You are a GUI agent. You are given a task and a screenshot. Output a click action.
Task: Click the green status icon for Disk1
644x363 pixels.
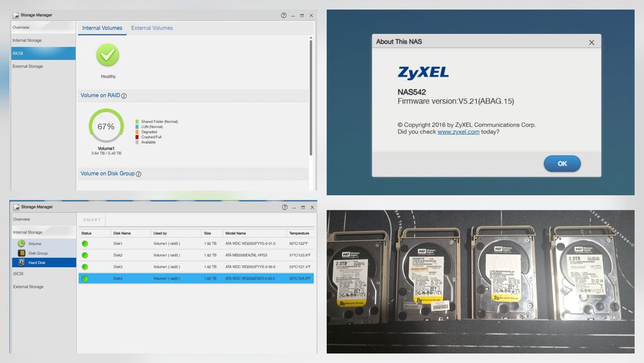click(x=85, y=243)
